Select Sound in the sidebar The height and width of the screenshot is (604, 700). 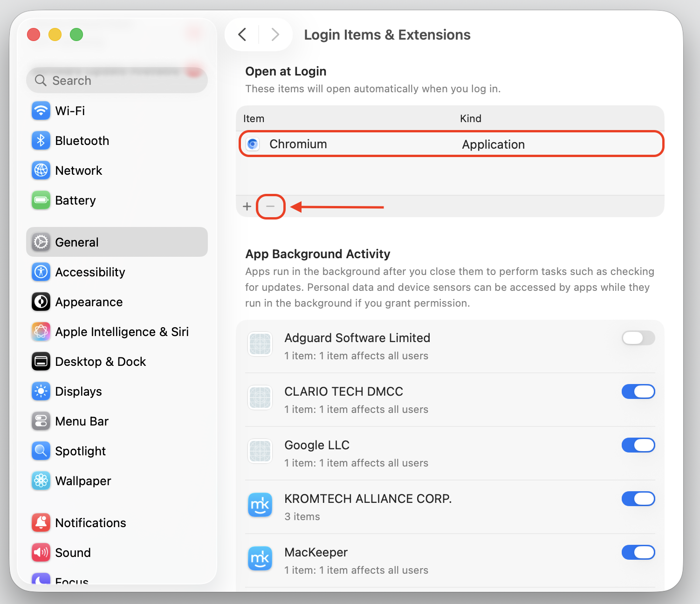tap(117, 553)
